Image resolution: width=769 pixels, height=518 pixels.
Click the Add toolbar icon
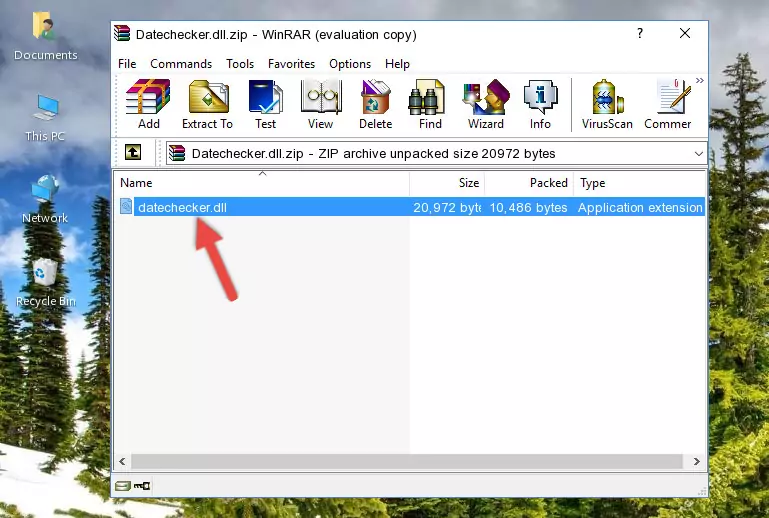[148, 104]
